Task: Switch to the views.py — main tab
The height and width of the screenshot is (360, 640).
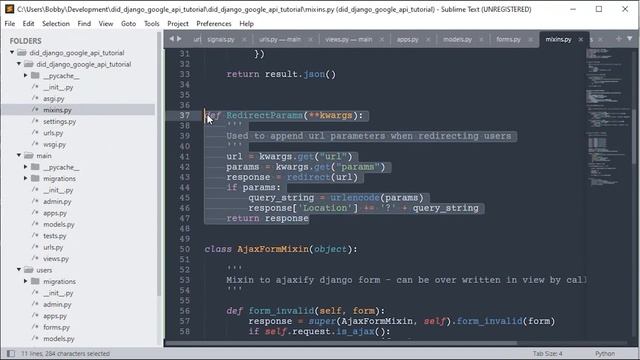Action: (349, 40)
